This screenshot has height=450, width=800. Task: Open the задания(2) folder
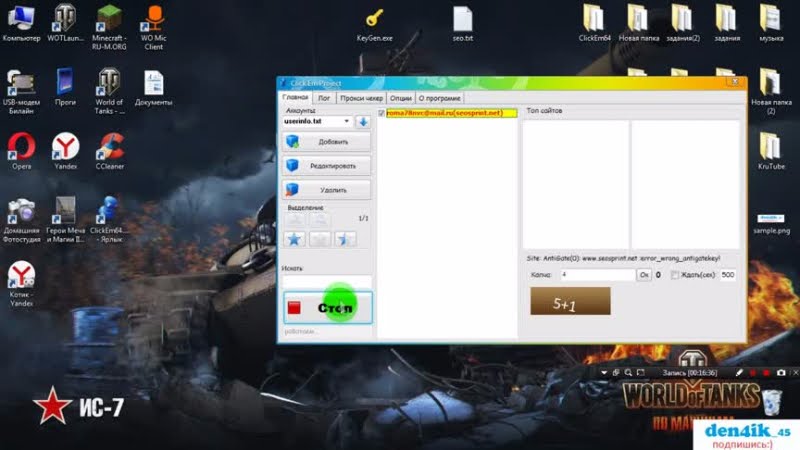pyautogui.click(x=683, y=23)
